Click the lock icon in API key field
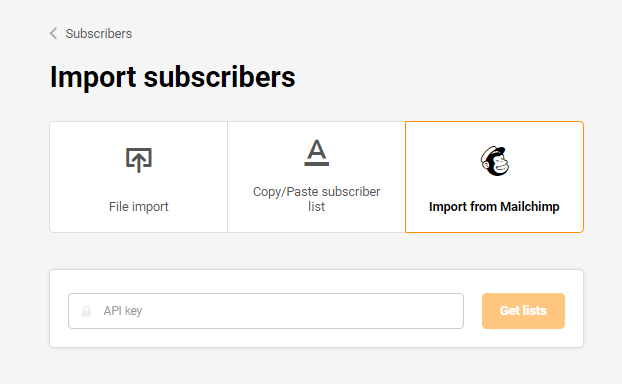 point(86,311)
